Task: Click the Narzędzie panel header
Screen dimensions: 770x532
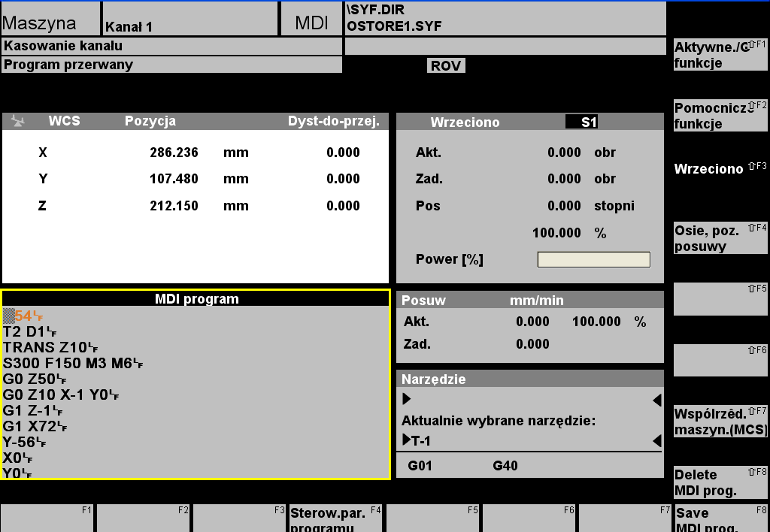Action: pyautogui.click(x=530, y=379)
